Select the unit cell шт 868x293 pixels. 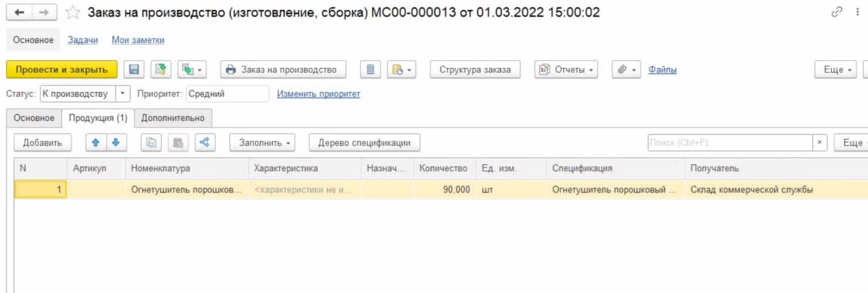tap(511, 190)
